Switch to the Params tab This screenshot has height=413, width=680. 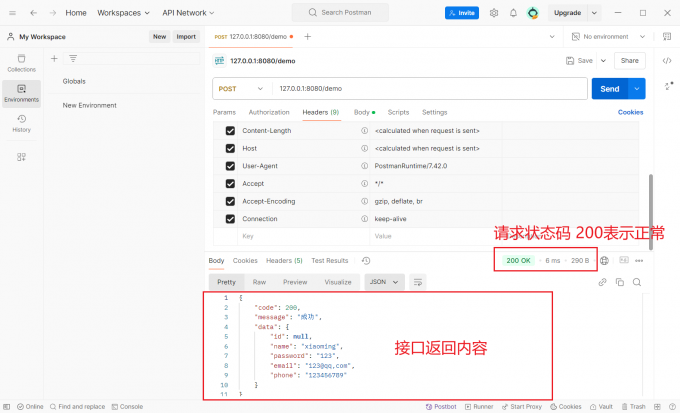pyautogui.click(x=224, y=112)
